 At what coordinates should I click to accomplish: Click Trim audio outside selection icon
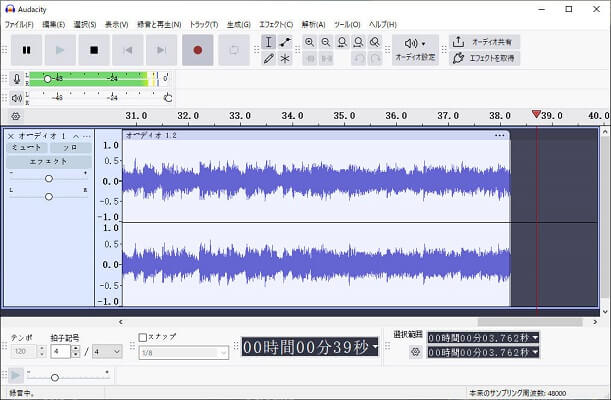click(x=309, y=58)
